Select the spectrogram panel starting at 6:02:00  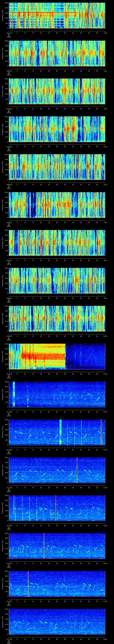pos(57,54)
